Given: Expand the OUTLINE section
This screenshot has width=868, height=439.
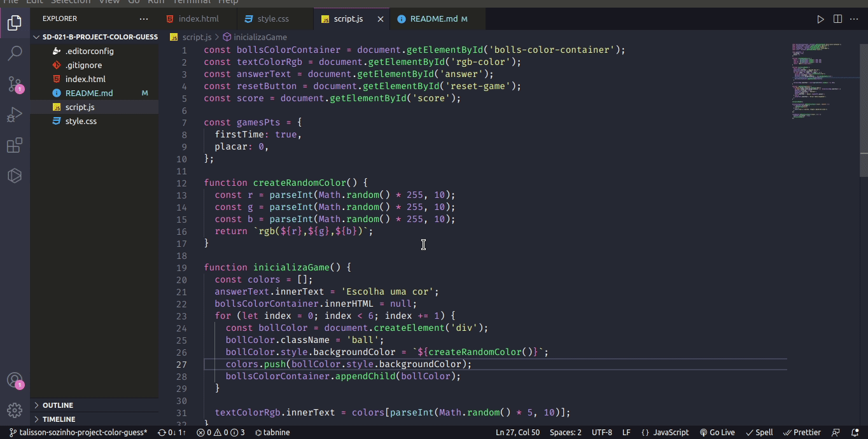Looking at the screenshot, I should click(58, 405).
